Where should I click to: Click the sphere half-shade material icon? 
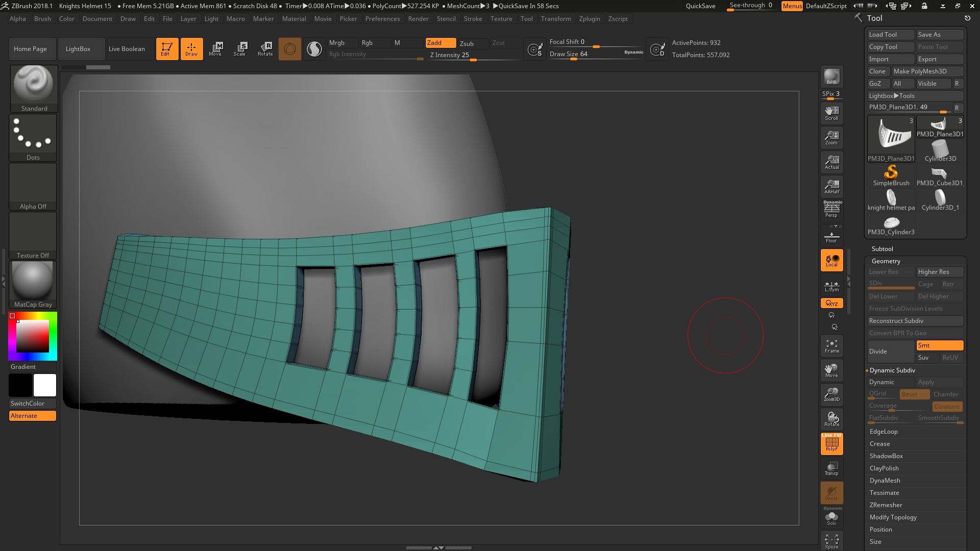[314, 49]
